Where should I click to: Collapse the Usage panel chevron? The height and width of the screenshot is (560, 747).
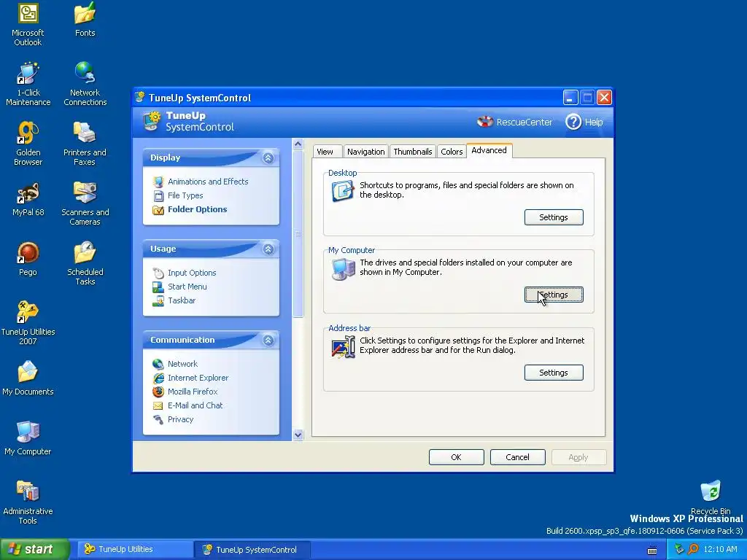coord(268,249)
